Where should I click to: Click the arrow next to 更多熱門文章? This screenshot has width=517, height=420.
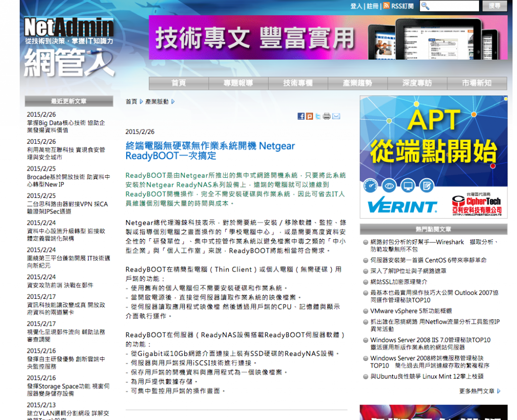click(x=499, y=391)
